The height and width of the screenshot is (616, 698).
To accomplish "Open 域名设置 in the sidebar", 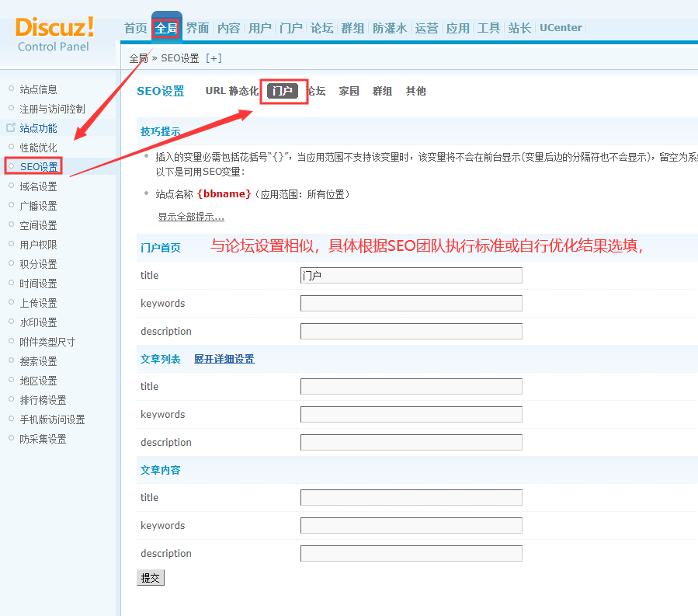I will pos(38,186).
